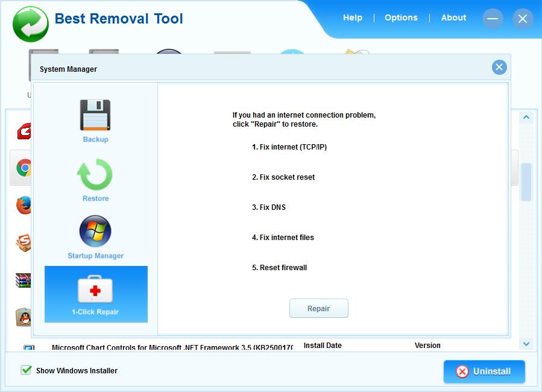Image resolution: width=542 pixels, height=392 pixels.
Task: Click the Uninstall button
Action: coord(484,371)
